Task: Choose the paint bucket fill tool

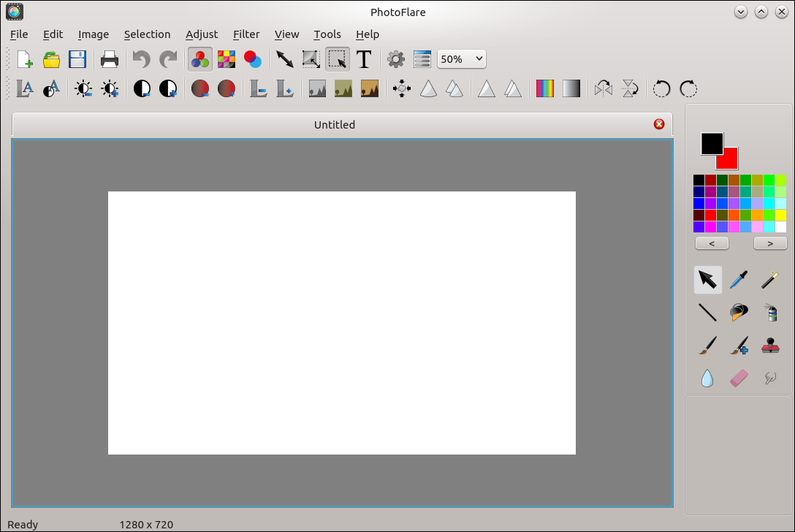Action: pos(739,313)
